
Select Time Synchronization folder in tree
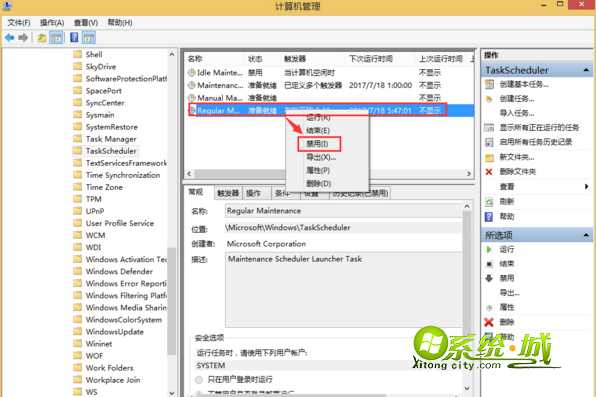(x=123, y=175)
